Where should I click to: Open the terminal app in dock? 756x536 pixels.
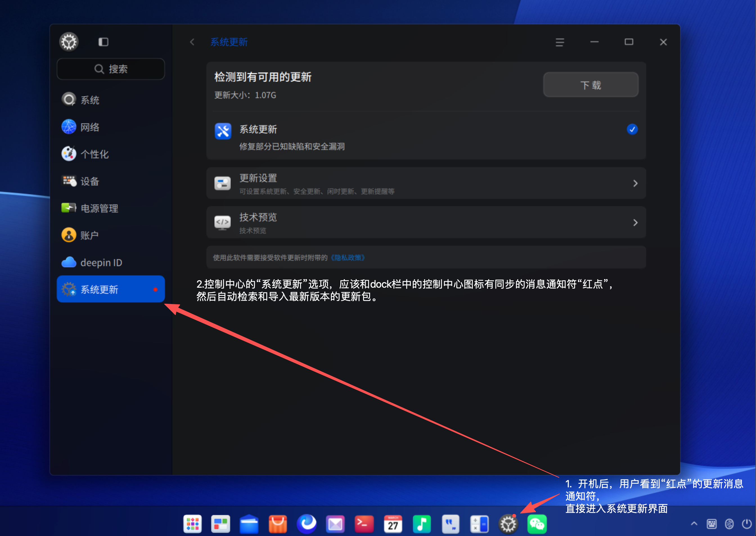click(x=364, y=524)
